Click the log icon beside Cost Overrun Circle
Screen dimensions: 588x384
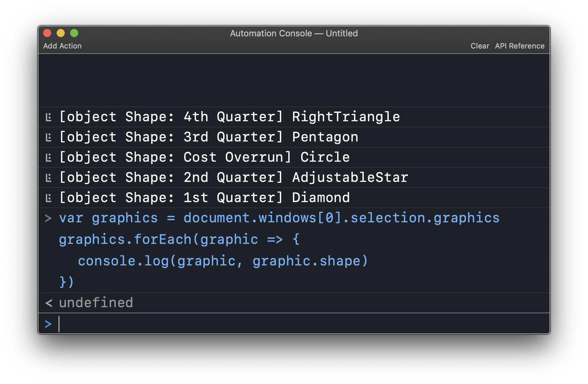pyautogui.click(x=49, y=158)
